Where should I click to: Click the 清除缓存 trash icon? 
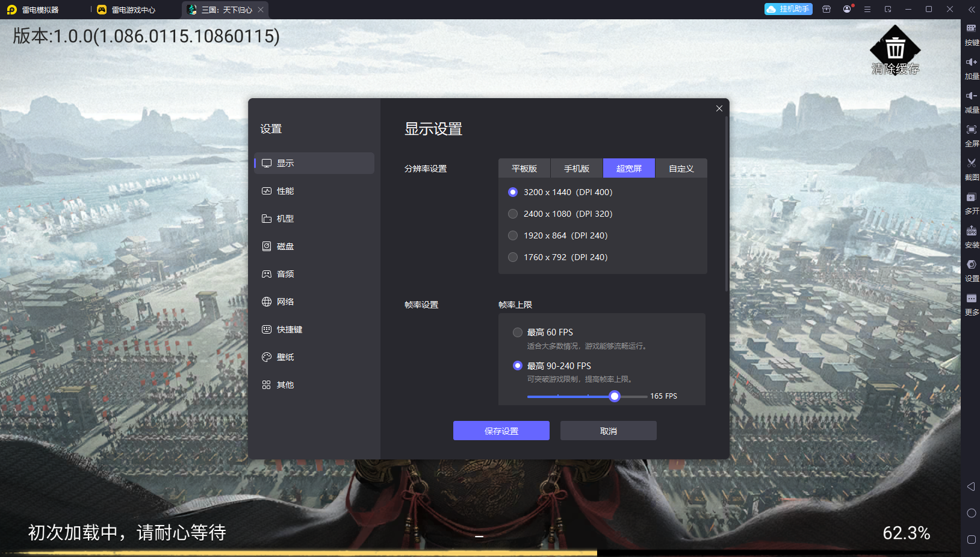[895, 51]
